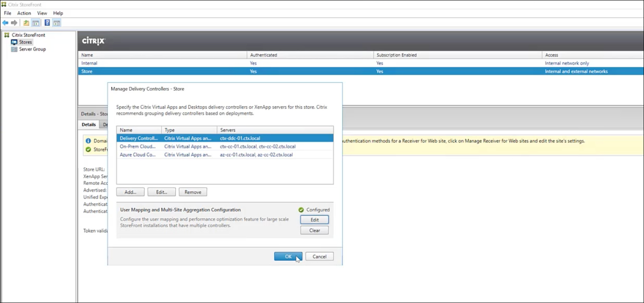This screenshot has width=644, height=303.
Task: Click Add... to add a delivery controller
Action: tap(130, 192)
